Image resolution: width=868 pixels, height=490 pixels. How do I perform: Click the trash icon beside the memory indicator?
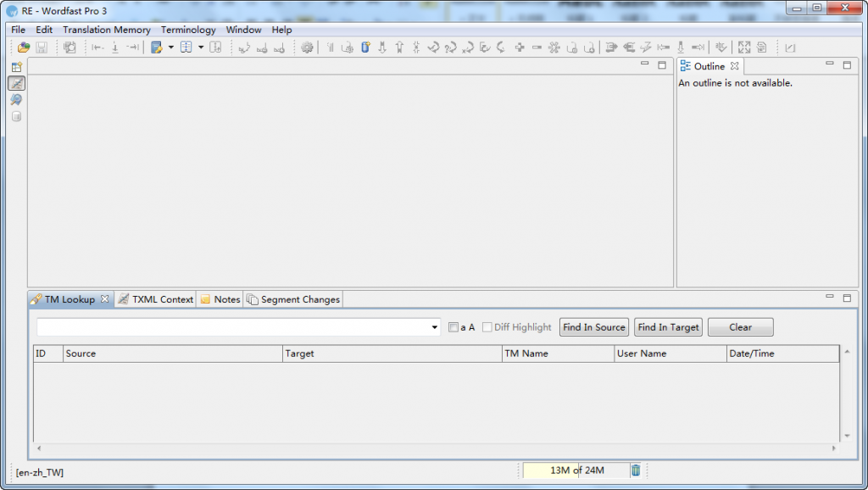click(x=636, y=471)
